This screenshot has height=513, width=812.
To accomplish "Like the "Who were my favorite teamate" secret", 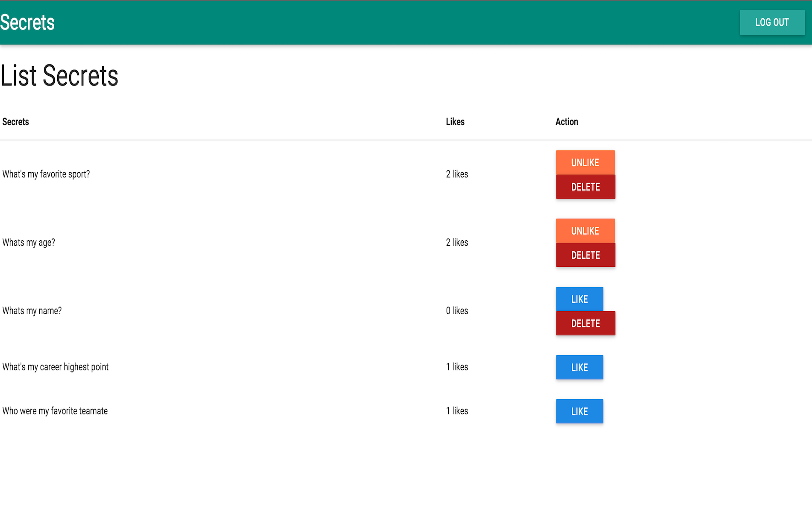I will click(580, 411).
